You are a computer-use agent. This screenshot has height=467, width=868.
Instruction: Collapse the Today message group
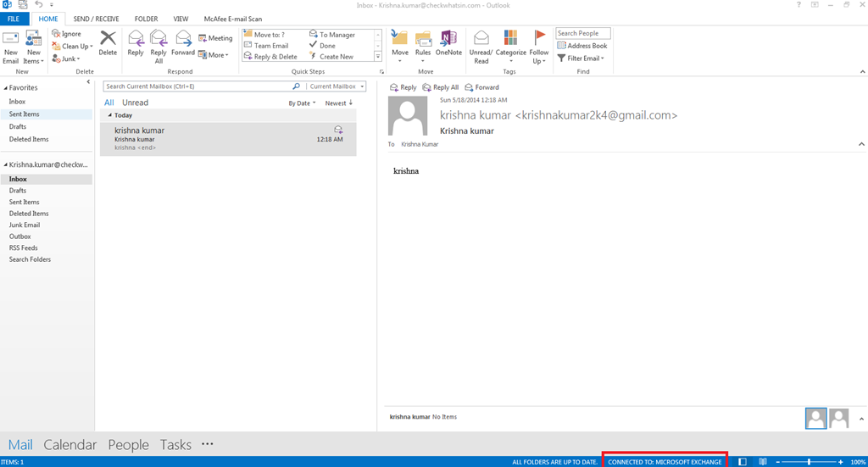(x=109, y=115)
